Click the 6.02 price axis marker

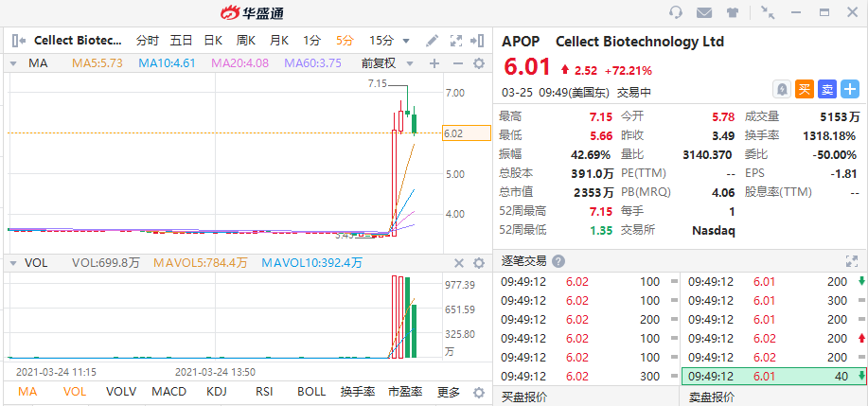(x=467, y=133)
